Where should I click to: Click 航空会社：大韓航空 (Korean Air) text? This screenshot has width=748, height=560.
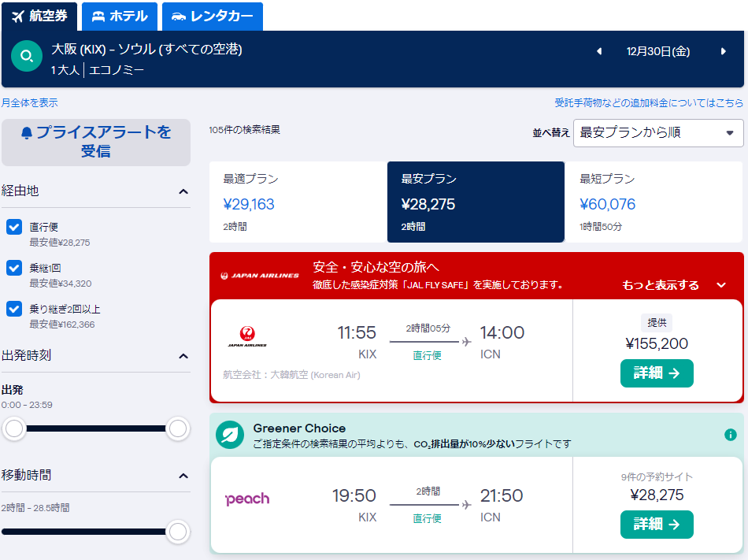point(291,375)
